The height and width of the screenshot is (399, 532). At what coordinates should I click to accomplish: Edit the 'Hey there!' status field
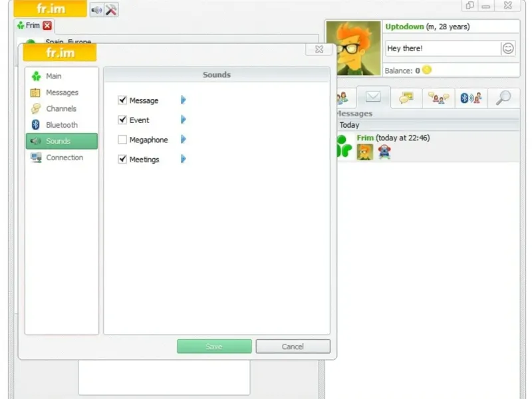[443, 49]
